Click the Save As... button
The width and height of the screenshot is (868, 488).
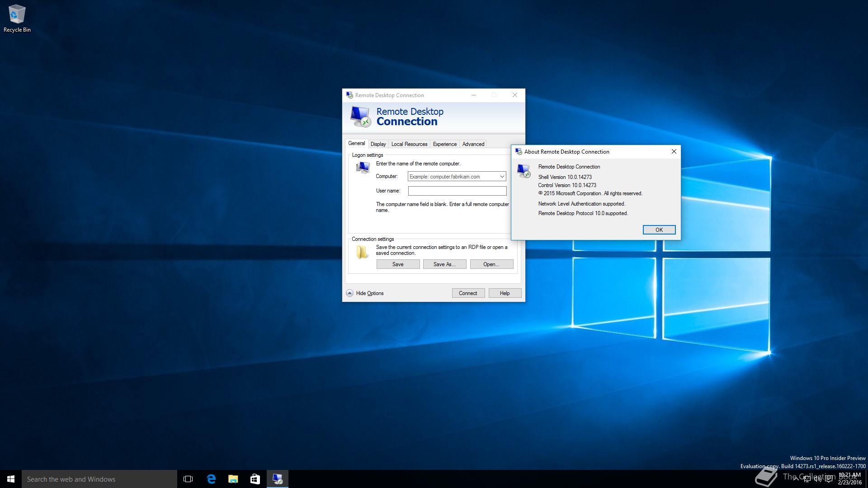tap(444, 264)
